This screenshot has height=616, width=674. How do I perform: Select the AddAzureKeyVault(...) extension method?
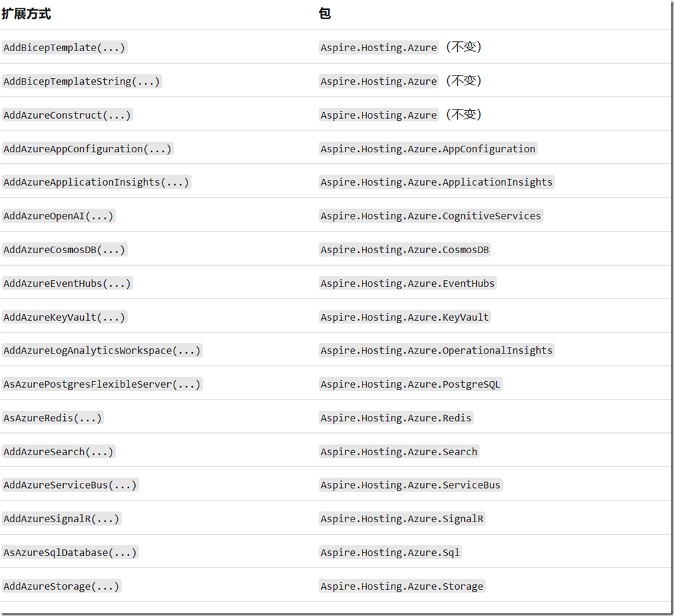click(64, 316)
